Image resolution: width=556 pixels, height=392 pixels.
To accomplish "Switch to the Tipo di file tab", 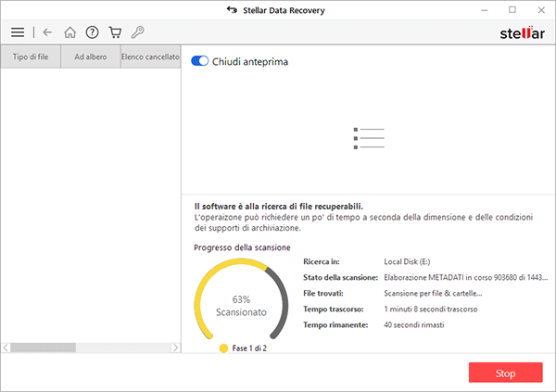I will click(x=31, y=57).
